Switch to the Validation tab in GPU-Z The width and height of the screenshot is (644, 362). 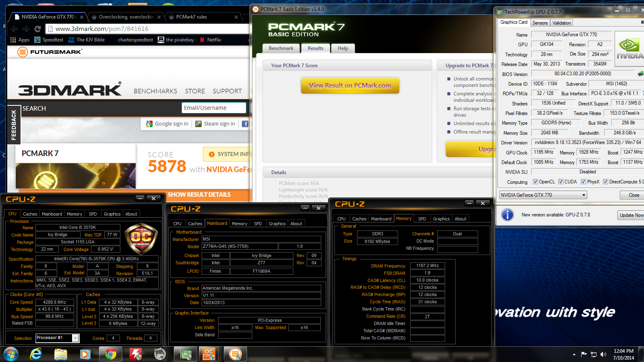point(561,23)
